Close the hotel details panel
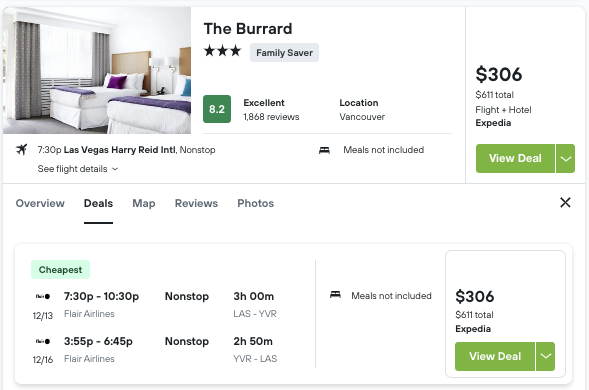The image size is (589, 390). tap(565, 203)
